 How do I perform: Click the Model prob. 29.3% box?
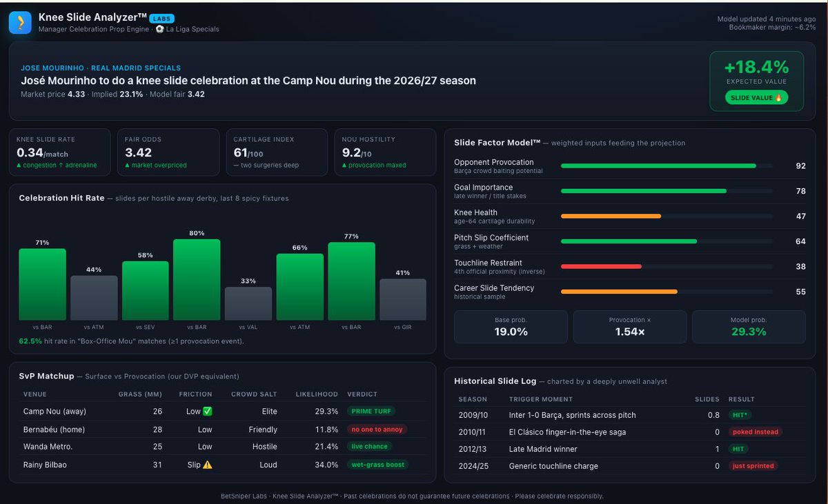[749, 327]
